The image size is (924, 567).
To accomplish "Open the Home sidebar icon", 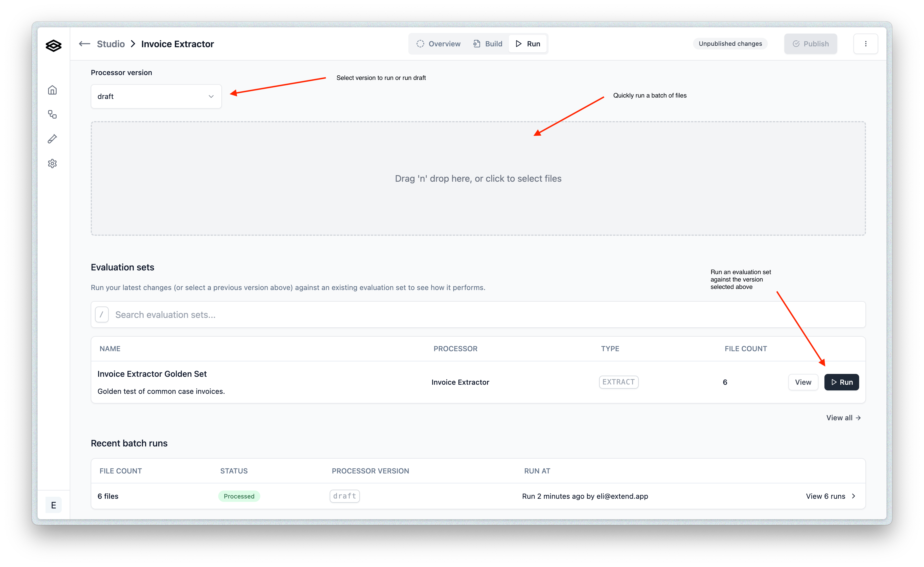I will click(x=53, y=90).
